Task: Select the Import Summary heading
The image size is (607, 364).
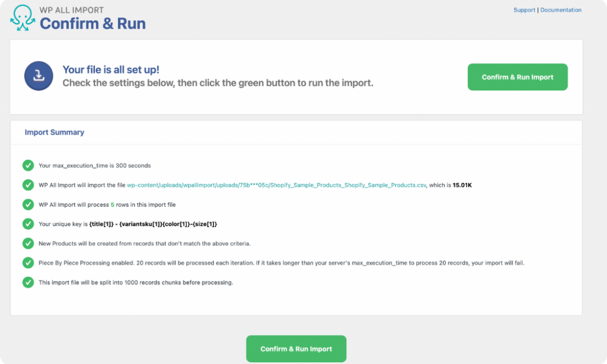Action: tap(54, 132)
